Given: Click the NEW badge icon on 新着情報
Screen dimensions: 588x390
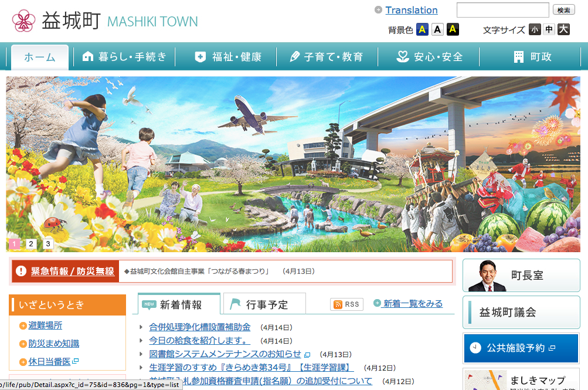Looking at the screenshot, I should pos(149,304).
